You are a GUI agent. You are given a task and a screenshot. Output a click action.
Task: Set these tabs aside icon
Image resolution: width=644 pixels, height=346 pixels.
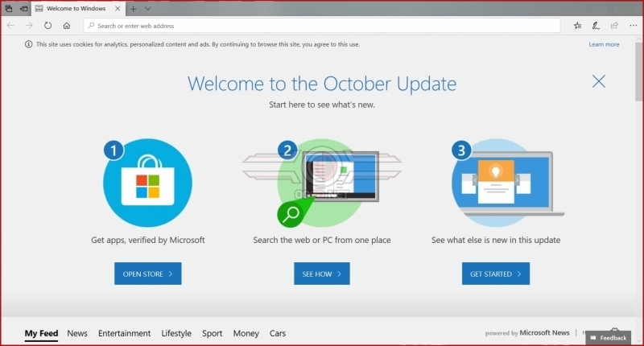(x=24, y=9)
